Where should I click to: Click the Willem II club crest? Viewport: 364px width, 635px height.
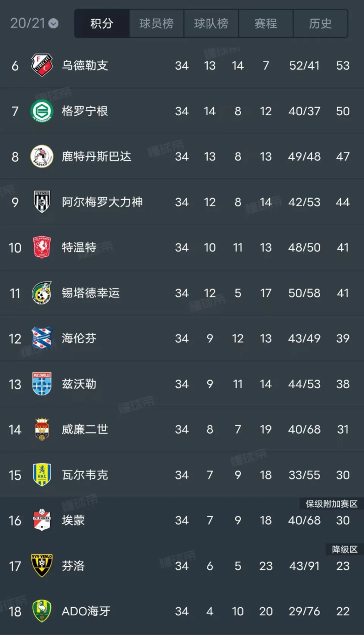point(42,429)
